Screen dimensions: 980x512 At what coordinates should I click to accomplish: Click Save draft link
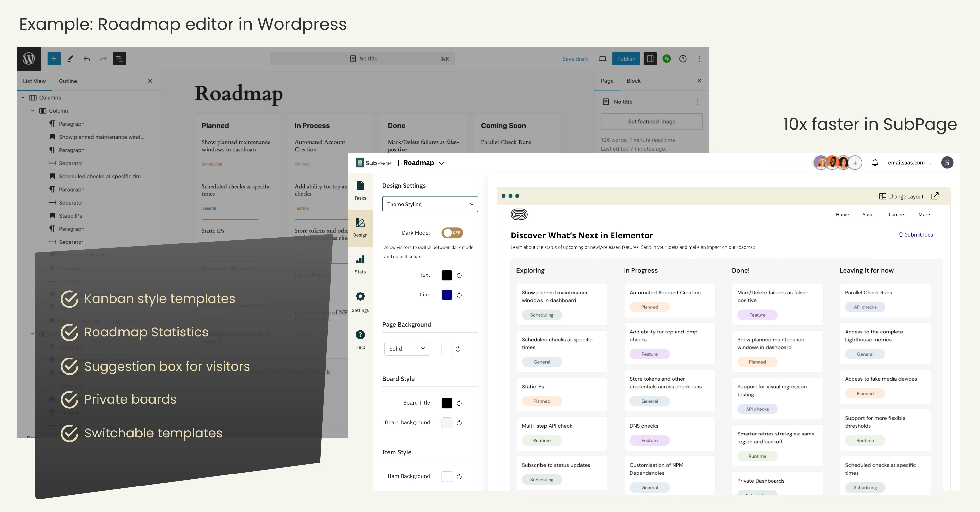(575, 59)
